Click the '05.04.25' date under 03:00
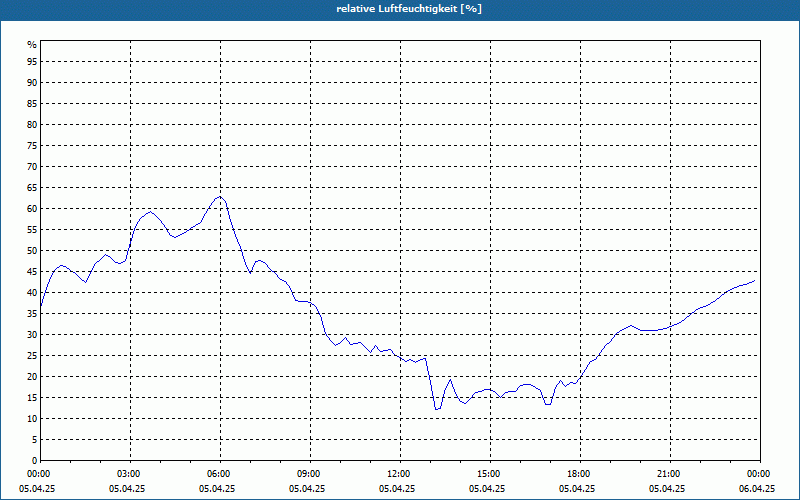Viewport: 800px width, 500px height. (x=127, y=489)
